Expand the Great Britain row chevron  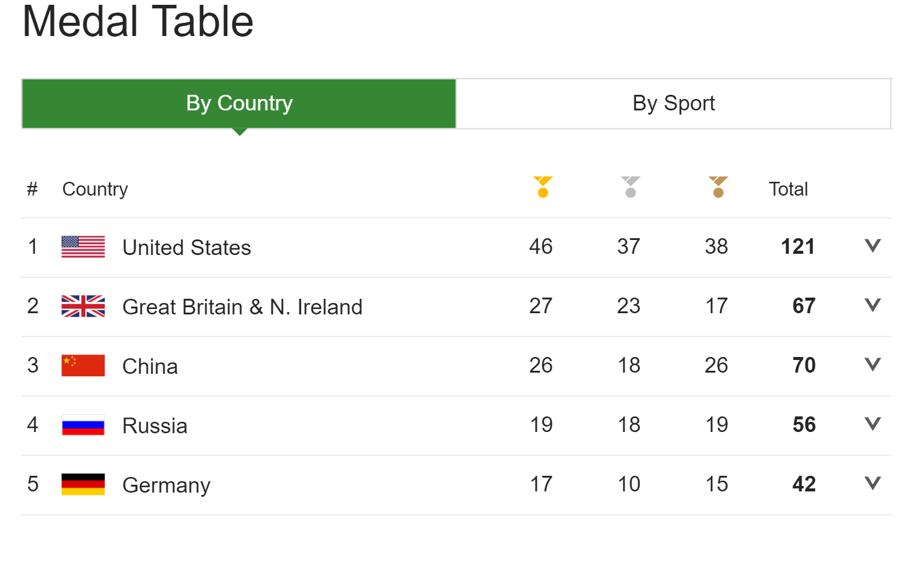click(x=872, y=305)
